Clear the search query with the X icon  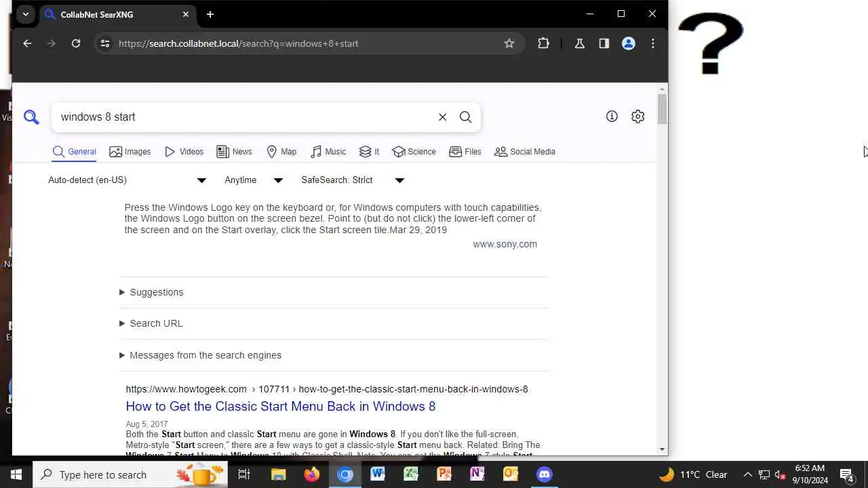point(442,117)
